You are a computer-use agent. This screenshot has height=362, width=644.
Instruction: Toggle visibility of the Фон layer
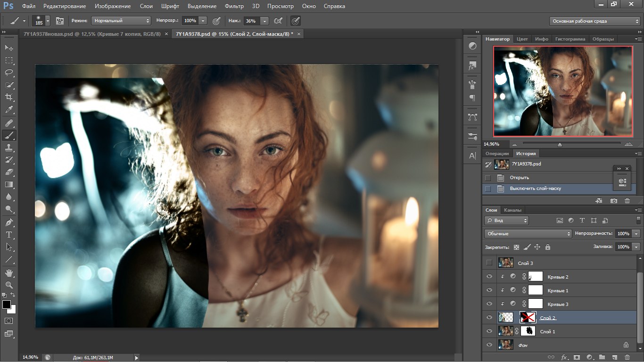pyautogui.click(x=489, y=345)
